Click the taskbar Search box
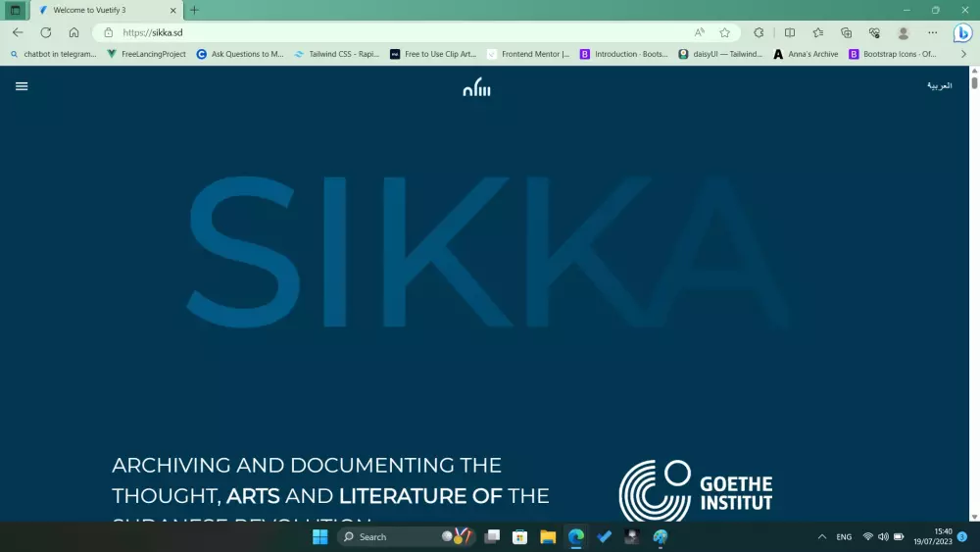 405,537
